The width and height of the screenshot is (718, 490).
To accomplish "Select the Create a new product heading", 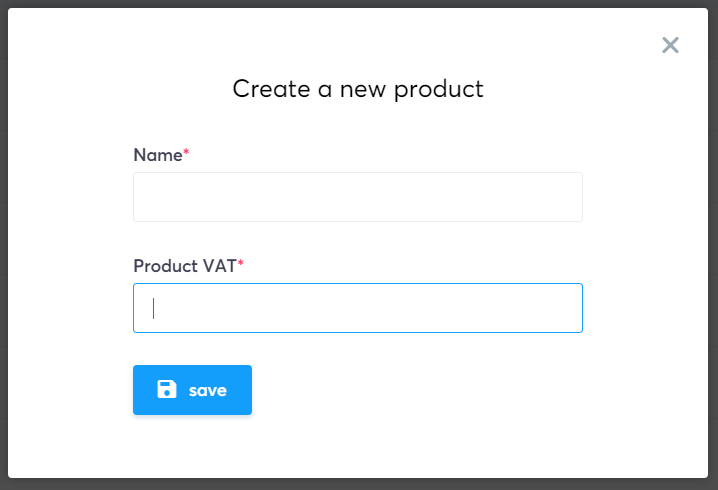I will pos(358,89).
